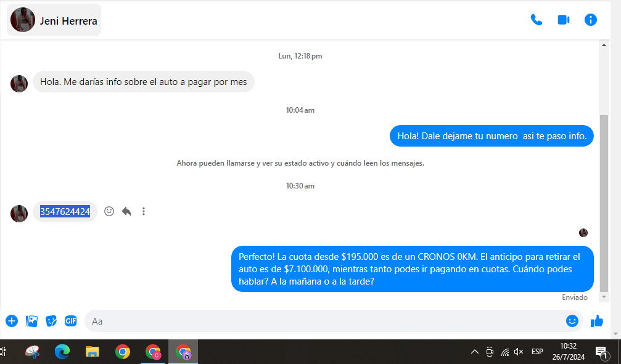React with emoji to the 3547624424 message
This screenshot has height=364, width=621.
click(109, 211)
